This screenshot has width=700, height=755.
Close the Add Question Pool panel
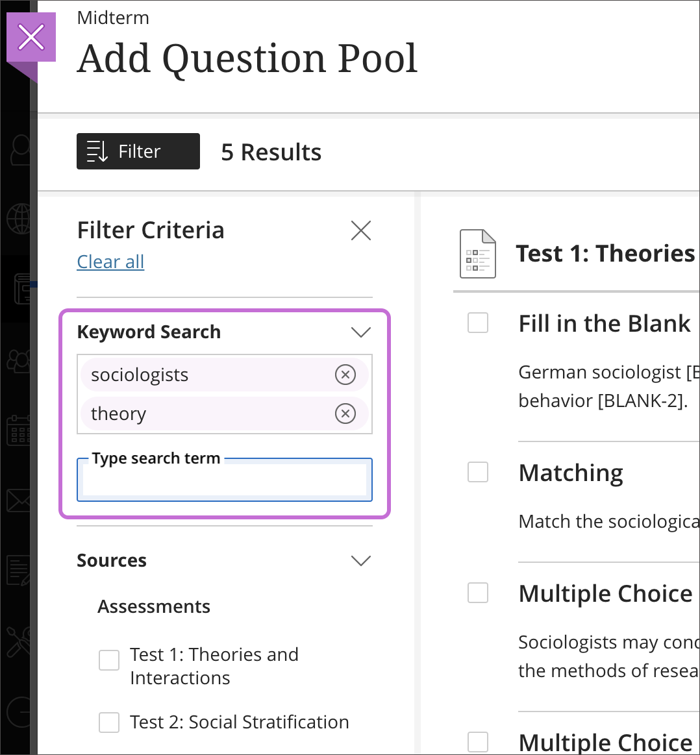pyautogui.click(x=31, y=38)
